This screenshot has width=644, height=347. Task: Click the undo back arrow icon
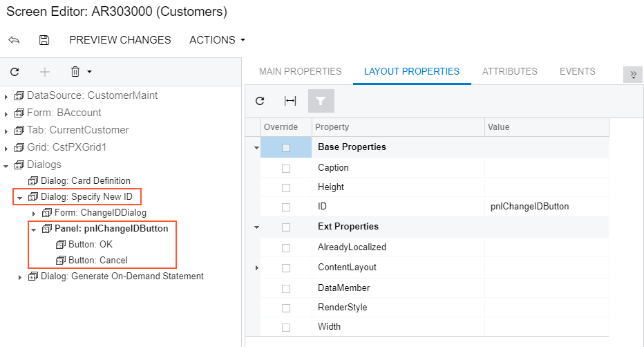pyautogui.click(x=14, y=40)
